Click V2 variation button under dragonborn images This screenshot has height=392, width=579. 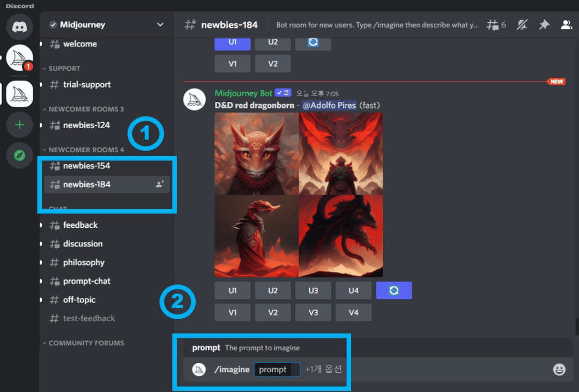[x=272, y=313]
